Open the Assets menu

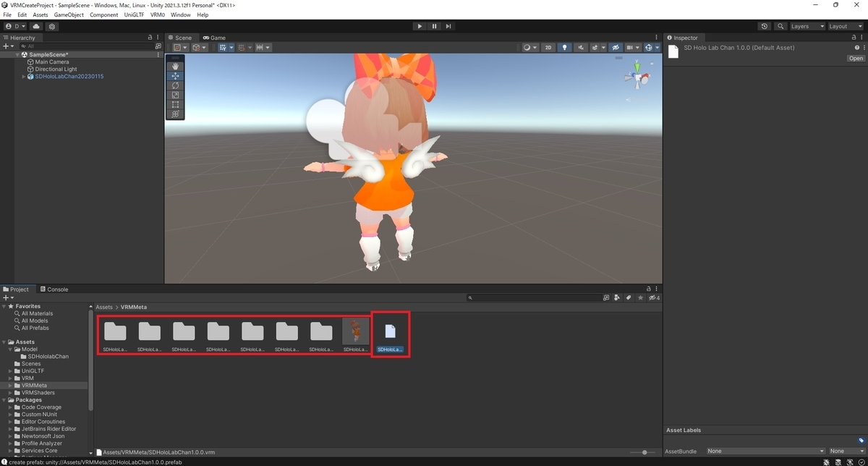pos(41,14)
